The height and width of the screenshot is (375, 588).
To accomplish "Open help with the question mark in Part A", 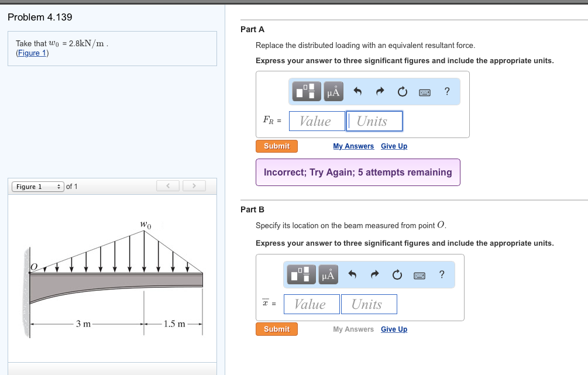I will 446,91.
